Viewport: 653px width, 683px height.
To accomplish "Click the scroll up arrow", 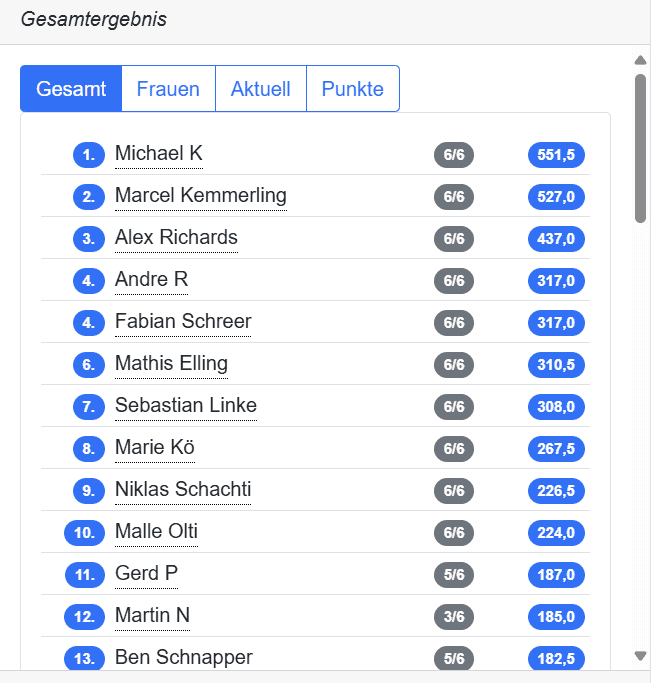I will [640, 60].
